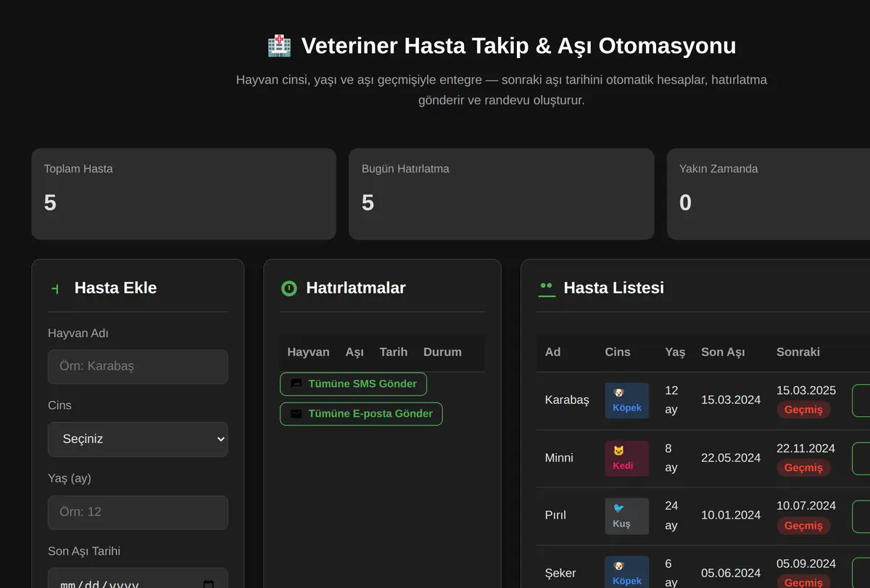Click the next vaccine date 10.07.2024
The height and width of the screenshot is (588, 870).
point(806,506)
